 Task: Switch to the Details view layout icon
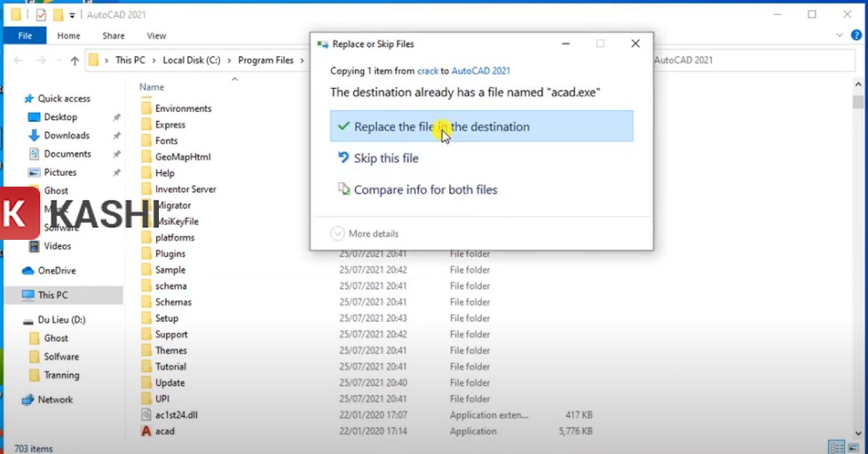[836, 448]
